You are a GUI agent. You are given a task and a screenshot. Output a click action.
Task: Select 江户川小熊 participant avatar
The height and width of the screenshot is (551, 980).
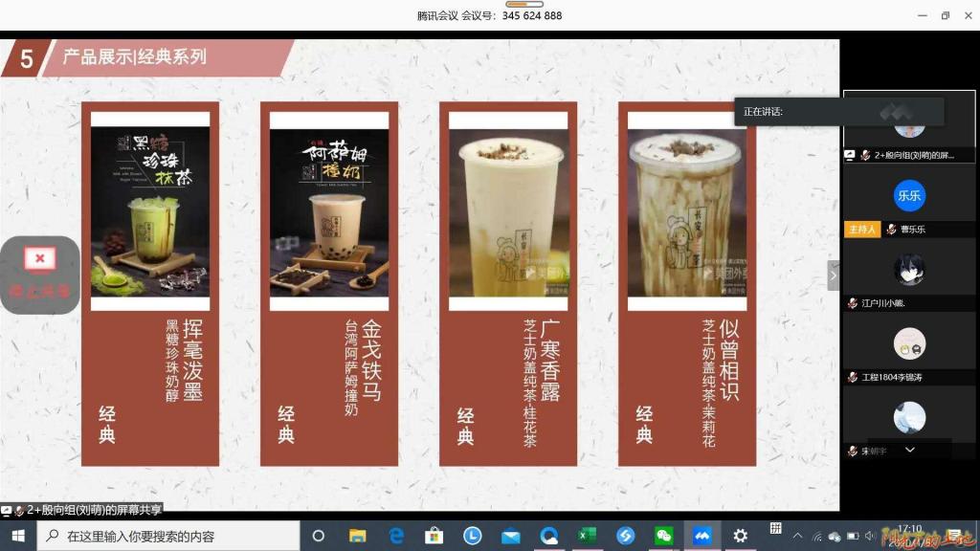pos(909,269)
